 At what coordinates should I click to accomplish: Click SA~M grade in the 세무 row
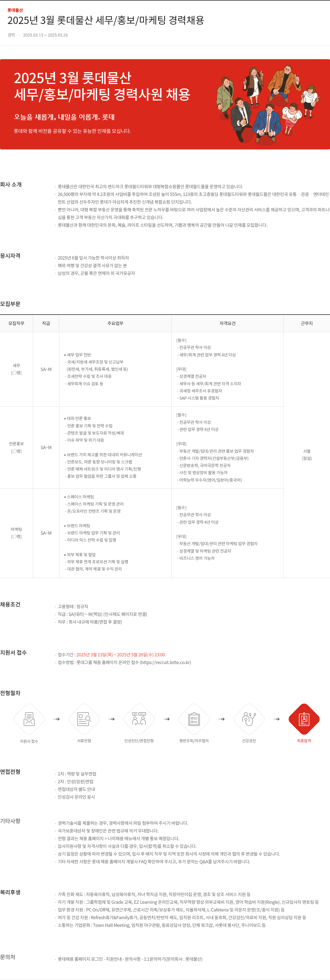tap(46, 369)
